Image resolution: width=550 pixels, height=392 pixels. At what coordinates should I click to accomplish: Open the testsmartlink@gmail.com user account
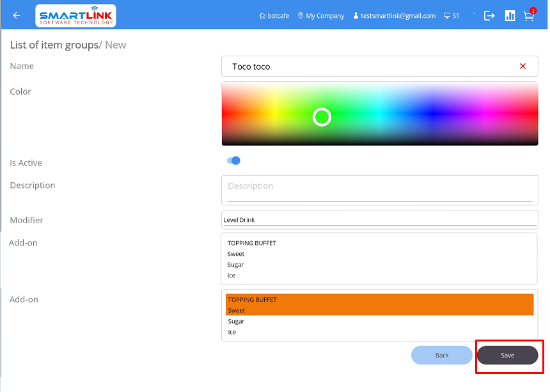(x=394, y=16)
